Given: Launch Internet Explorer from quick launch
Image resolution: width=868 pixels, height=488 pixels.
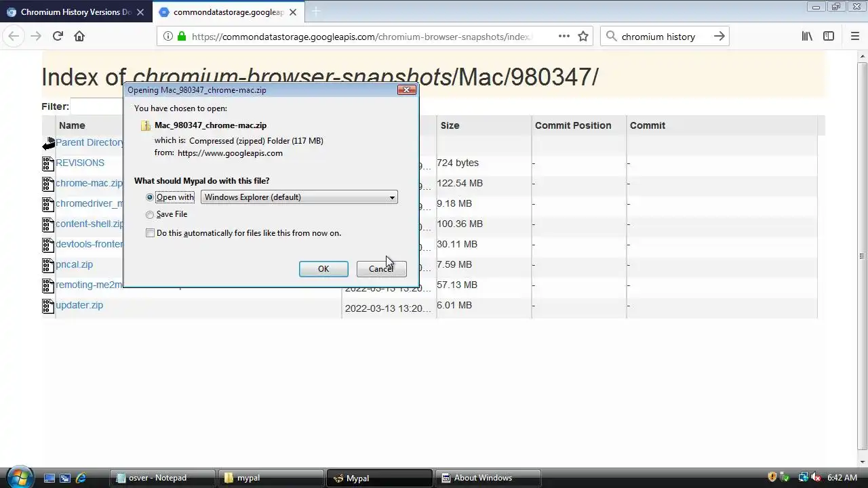Looking at the screenshot, I should (81, 478).
